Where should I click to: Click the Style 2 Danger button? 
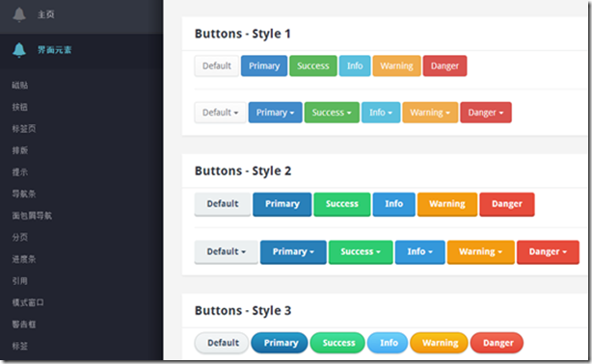pos(507,204)
